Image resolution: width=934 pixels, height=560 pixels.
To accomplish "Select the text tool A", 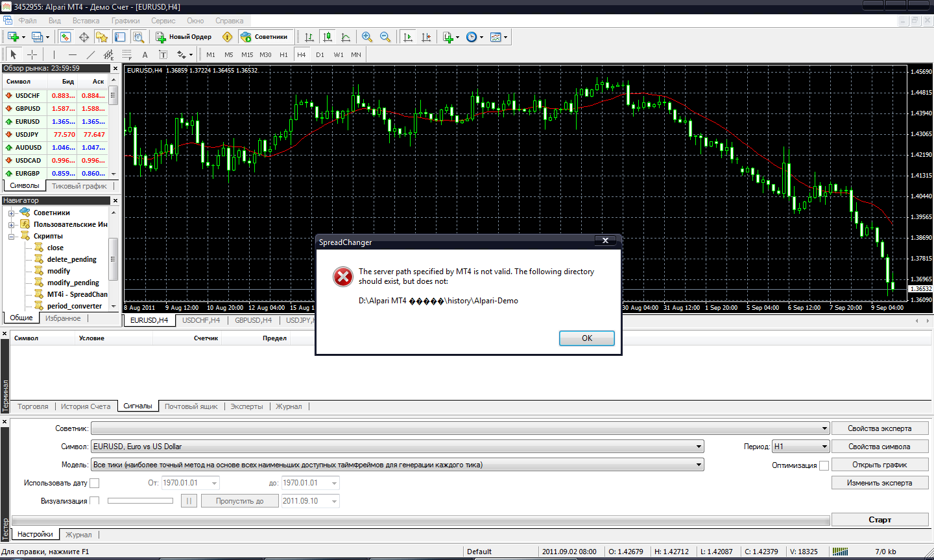I will click(x=145, y=54).
